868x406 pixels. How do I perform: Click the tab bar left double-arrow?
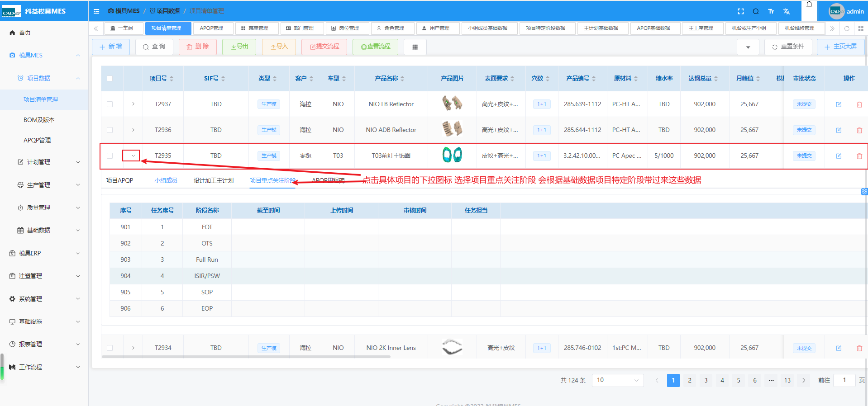(x=96, y=28)
